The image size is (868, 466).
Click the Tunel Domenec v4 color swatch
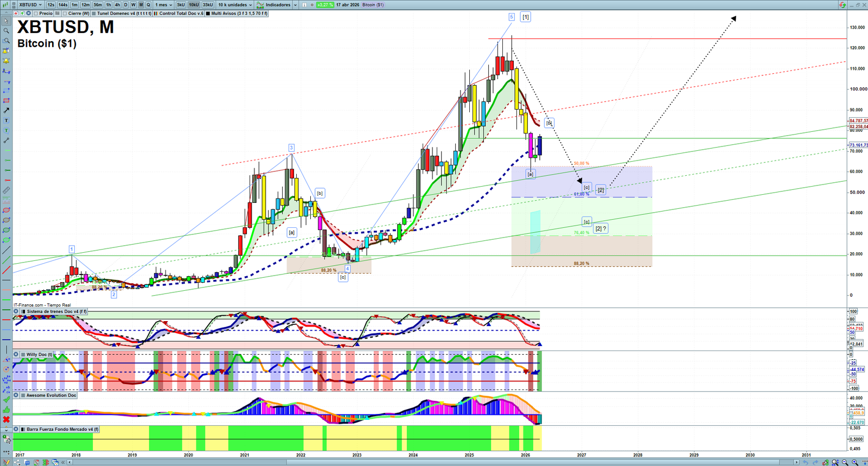coord(94,14)
